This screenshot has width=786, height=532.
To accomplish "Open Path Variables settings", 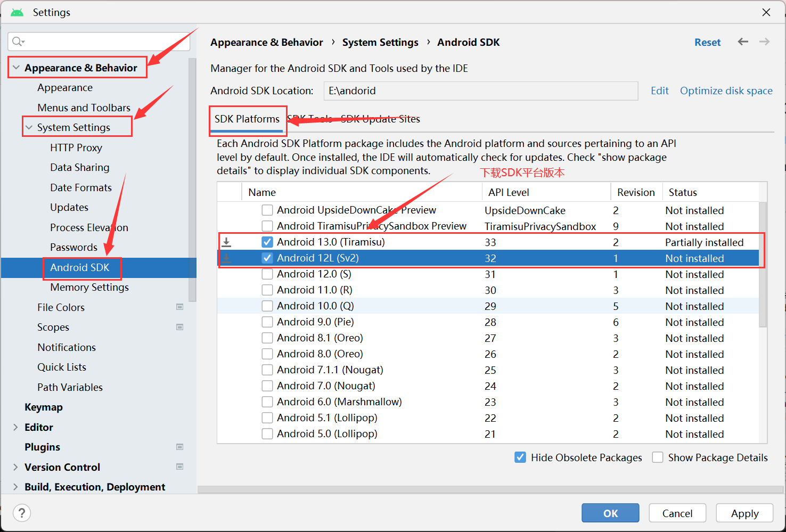I will point(70,387).
